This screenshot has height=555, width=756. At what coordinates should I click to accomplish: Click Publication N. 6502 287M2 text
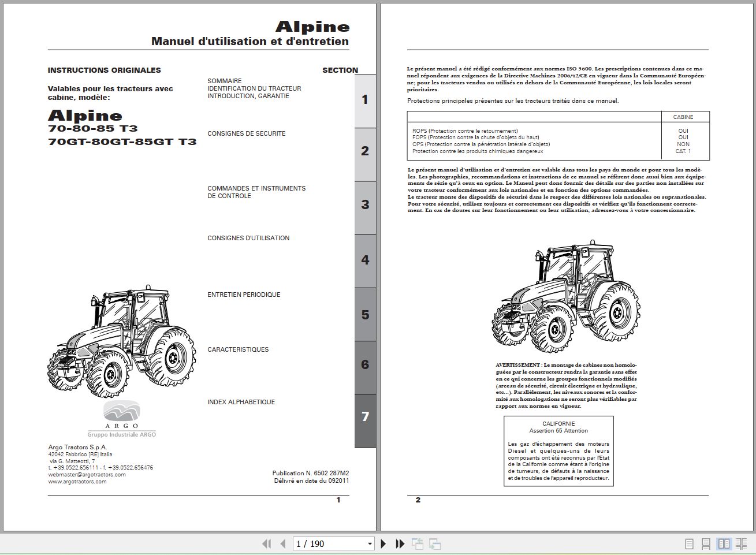click(x=311, y=473)
